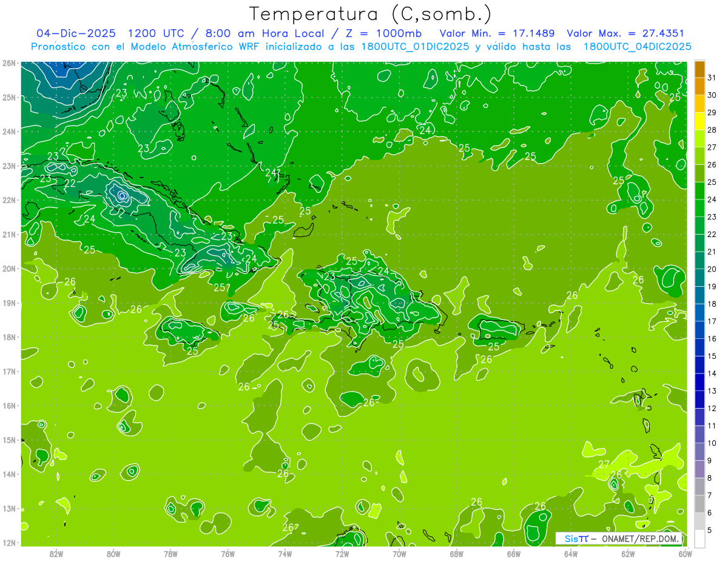
Task: Click the 16N latitude axis label
Action: click(9, 406)
